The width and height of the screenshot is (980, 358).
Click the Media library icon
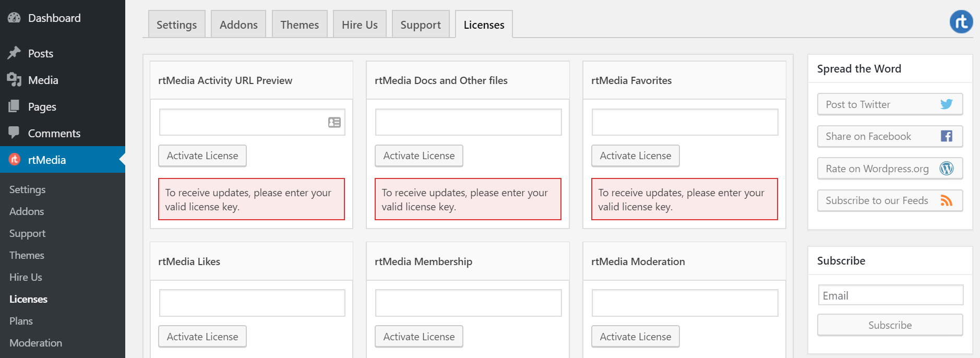pyautogui.click(x=14, y=80)
